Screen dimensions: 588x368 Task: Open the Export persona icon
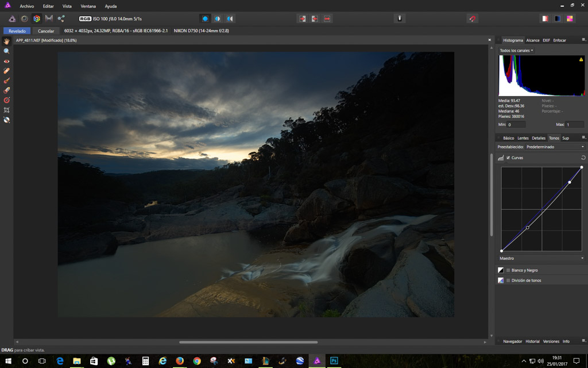pyautogui.click(x=61, y=18)
